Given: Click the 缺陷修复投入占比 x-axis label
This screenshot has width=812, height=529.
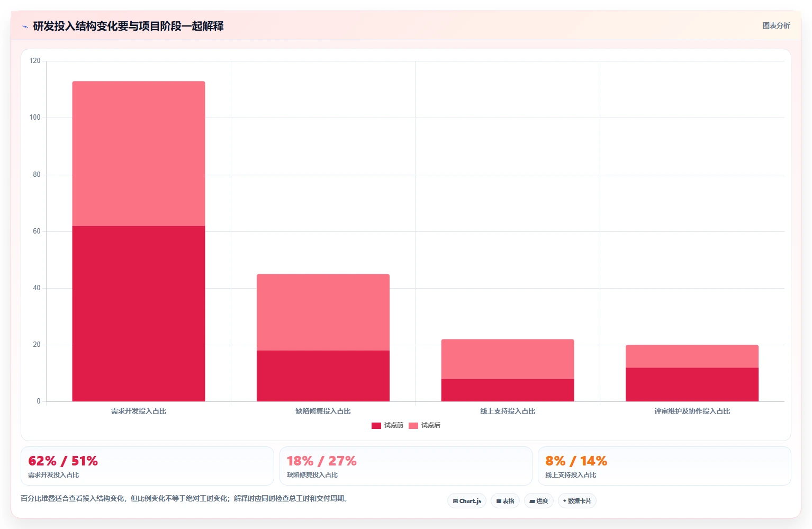Looking at the screenshot, I should click(323, 411).
